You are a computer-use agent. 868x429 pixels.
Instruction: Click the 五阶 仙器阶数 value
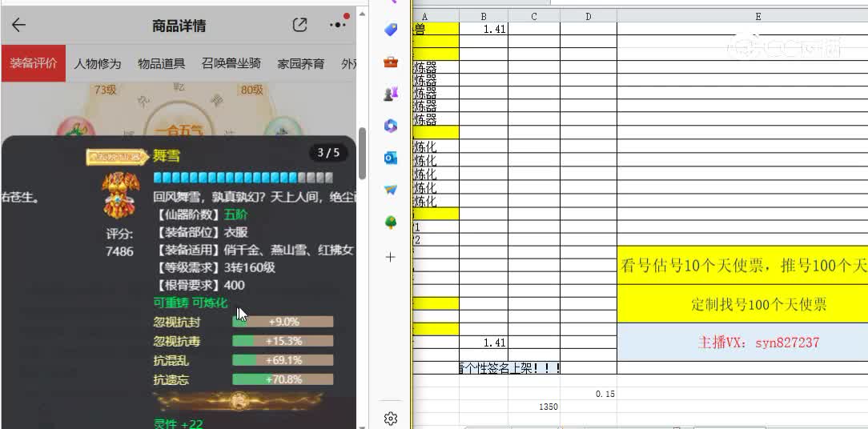(235, 214)
